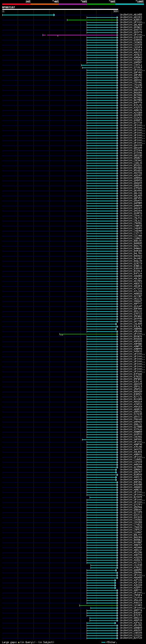This screenshot has width=146, height=644.
Task: Open hit UniRef100_Q4Y7H8
Action: tap(131, 321)
